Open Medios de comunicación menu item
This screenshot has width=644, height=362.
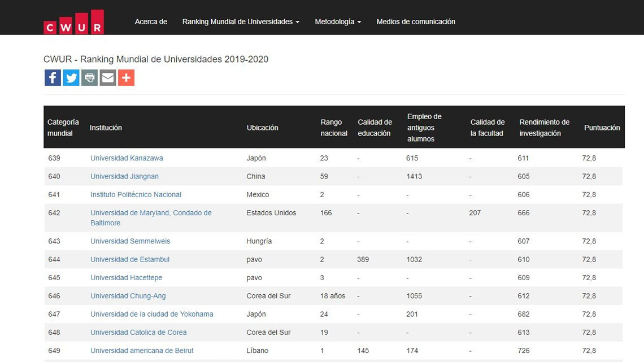416,21
